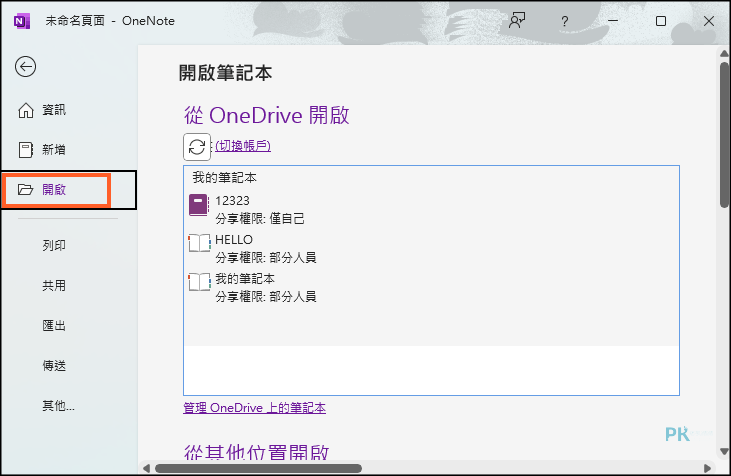The image size is (731, 476).
Task: Click the 從 OneDrive 開啟 heading
Action: click(x=267, y=115)
